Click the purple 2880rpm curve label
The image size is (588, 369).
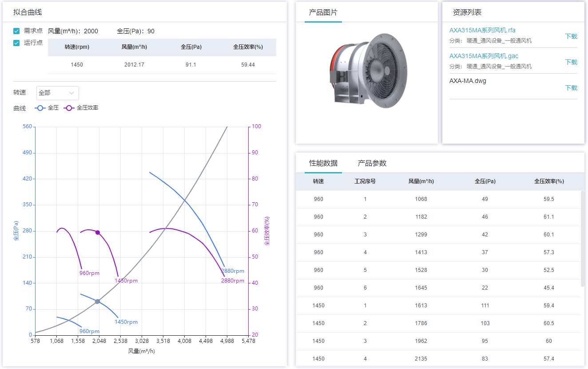[233, 281]
